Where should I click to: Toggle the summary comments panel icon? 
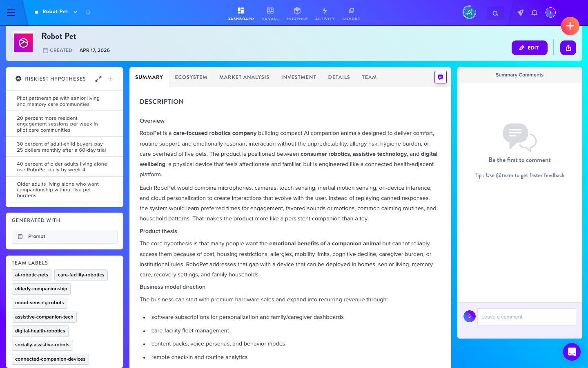(x=441, y=77)
